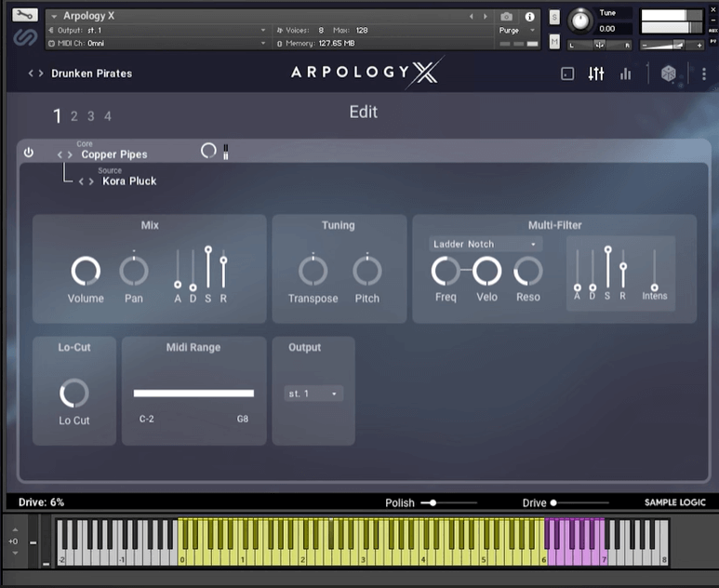Viewport: 719px width, 588px height.
Task: Click the Polish slider handle
Action: tap(432, 502)
